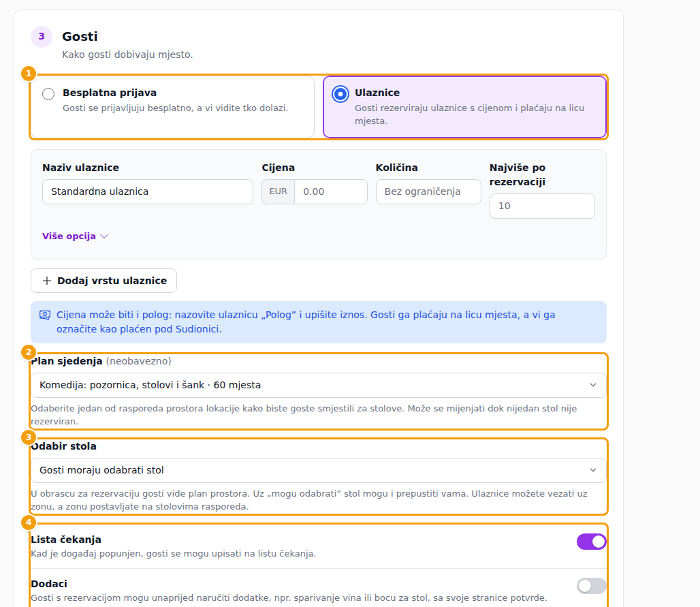
Task: Expand Više opcija
Action: point(75,236)
